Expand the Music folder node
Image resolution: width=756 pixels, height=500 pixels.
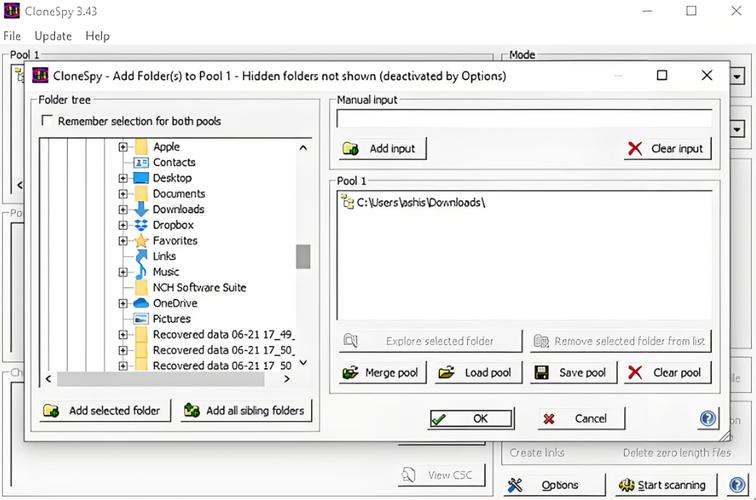click(123, 272)
